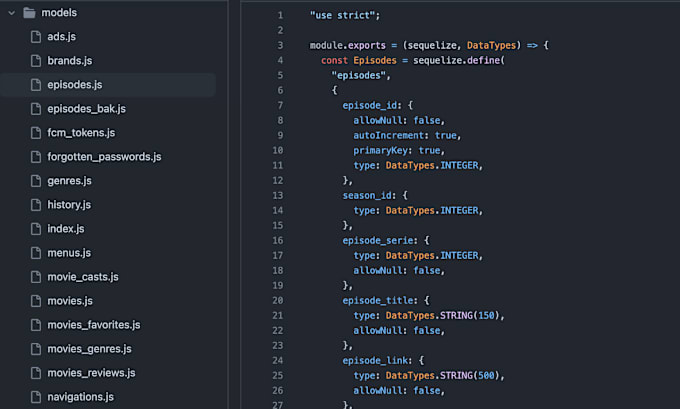
Task: Click autoIncrement on line 9
Action: tap(388, 135)
